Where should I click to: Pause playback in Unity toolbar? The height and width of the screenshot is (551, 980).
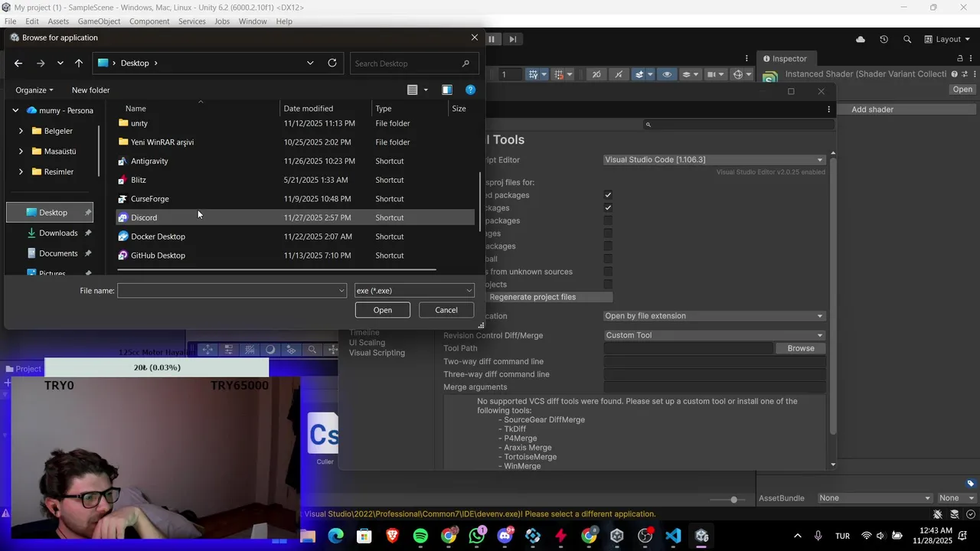click(x=492, y=39)
